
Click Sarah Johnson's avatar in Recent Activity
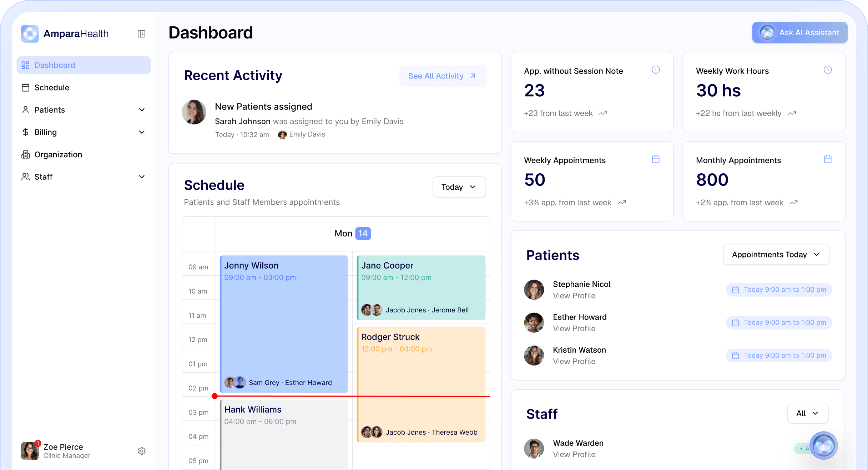click(194, 112)
